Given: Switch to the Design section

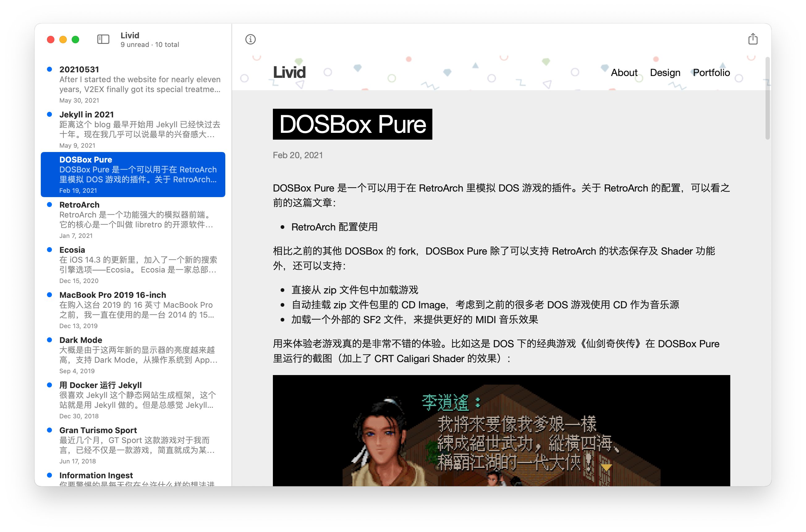Looking at the screenshot, I should (665, 72).
